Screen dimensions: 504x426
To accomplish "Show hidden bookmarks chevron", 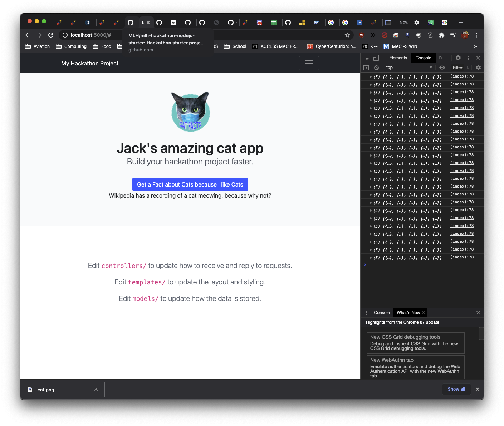I will 475,46.
